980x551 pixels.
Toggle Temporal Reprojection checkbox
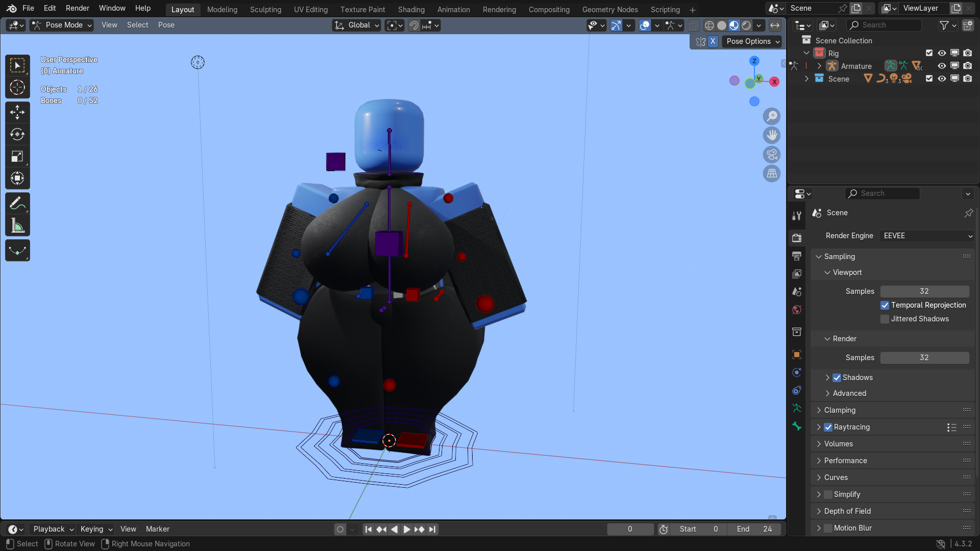pos(885,305)
